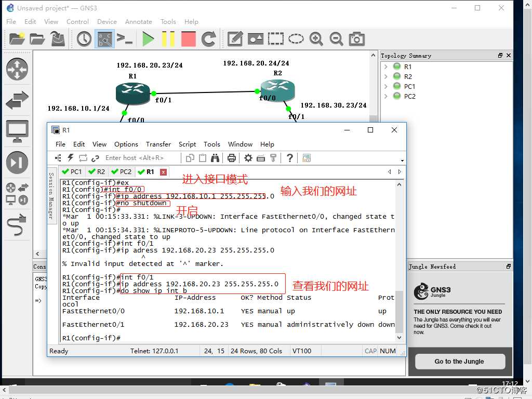
Task: Switch to the PC1 session tab
Action: coord(72,171)
